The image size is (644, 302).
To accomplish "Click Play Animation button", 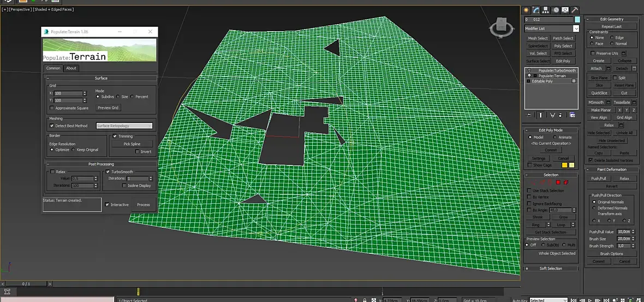I will point(590,300).
